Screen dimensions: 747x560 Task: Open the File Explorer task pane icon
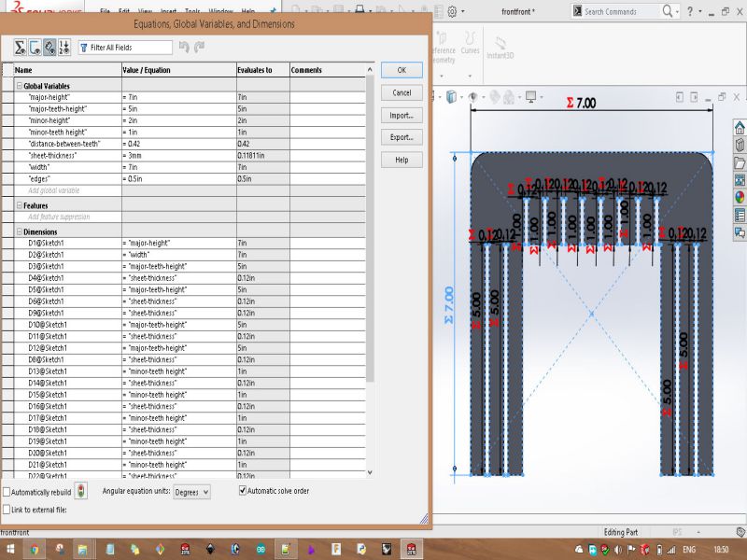pos(740,162)
